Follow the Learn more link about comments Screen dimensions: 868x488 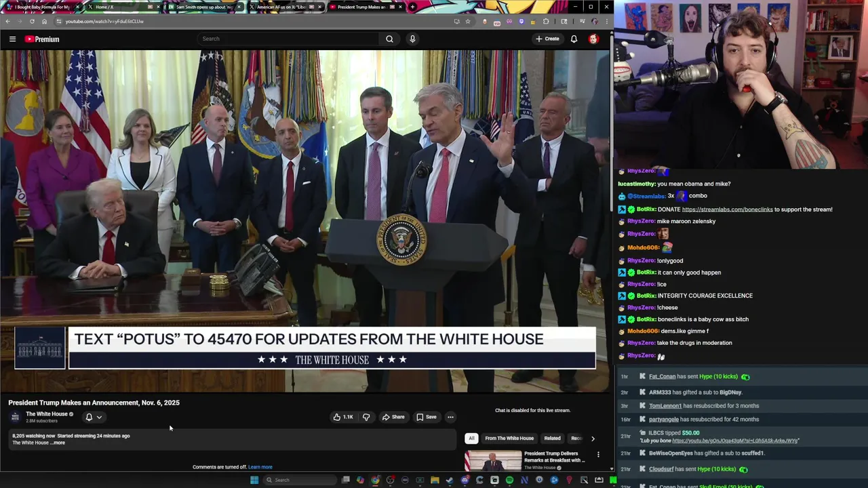(x=260, y=467)
